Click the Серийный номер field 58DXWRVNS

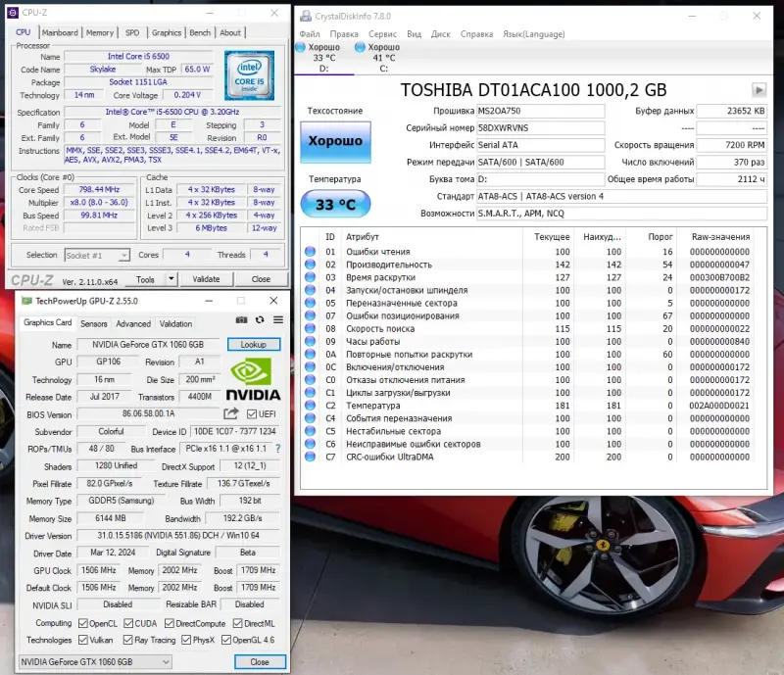click(x=541, y=128)
